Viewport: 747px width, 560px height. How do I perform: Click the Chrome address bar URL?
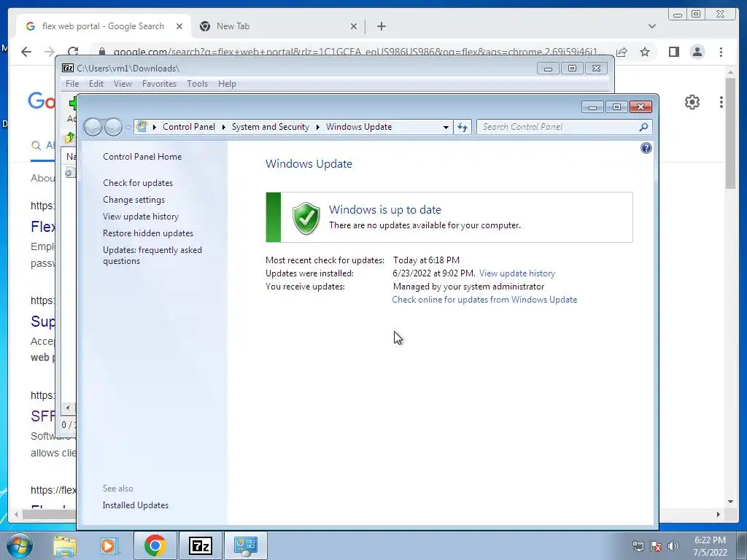tap(359, 52)
